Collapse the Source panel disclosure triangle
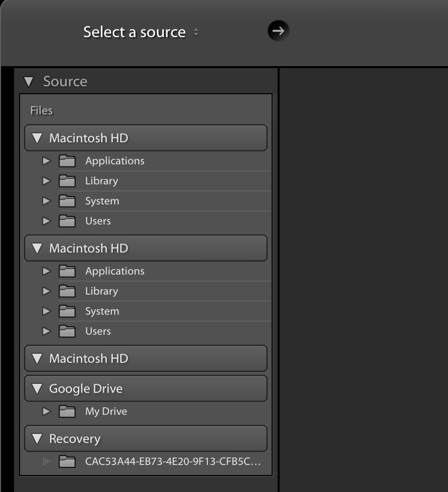Image resolution: width=448 pixels, height=492 pixels. (x=28, y=82)
